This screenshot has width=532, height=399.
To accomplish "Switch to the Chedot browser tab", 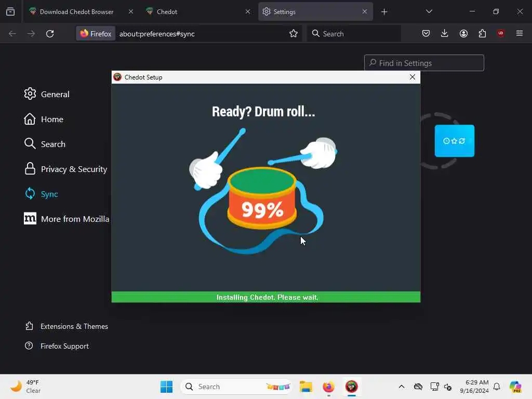I will click(x=198, y=11).
